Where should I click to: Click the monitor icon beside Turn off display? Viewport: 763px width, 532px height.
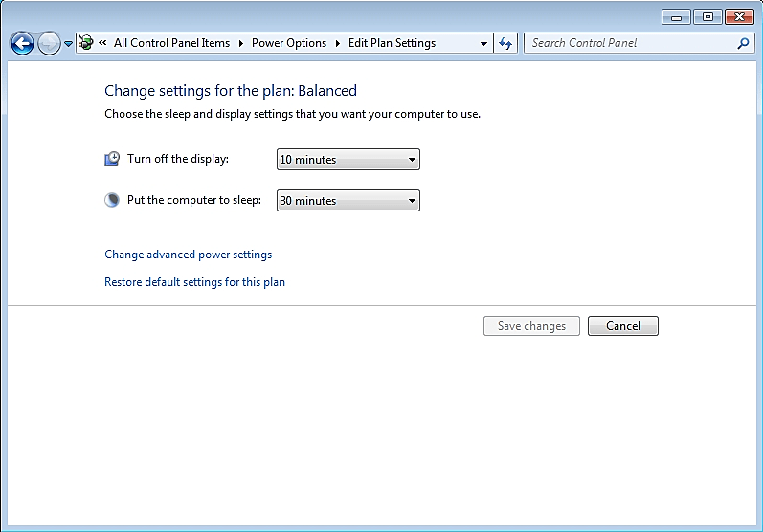pyautogui.click(x=112, y=159)
